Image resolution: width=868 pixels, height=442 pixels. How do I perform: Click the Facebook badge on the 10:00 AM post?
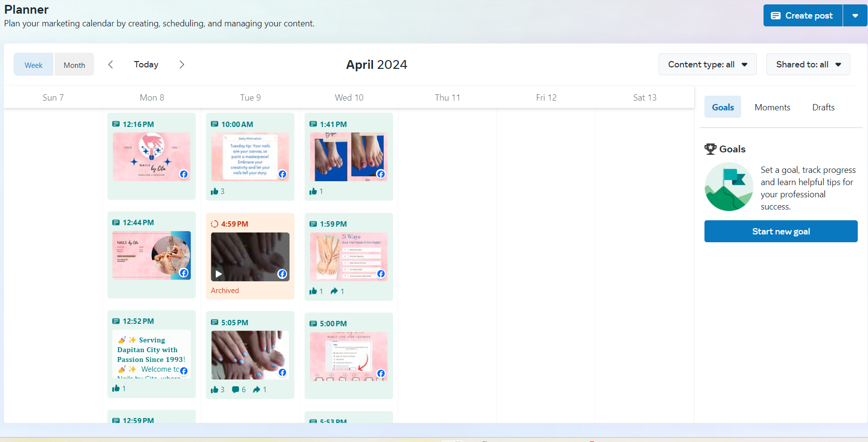282,174
